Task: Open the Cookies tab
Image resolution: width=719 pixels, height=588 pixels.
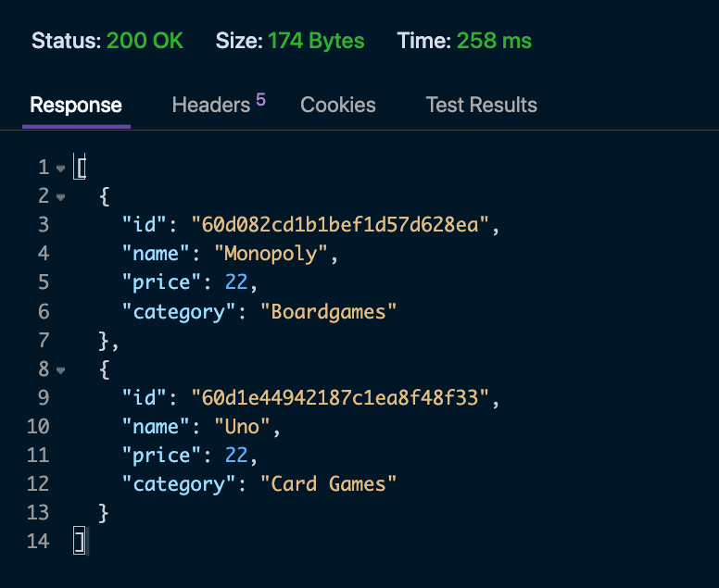Action: [338, 105]
